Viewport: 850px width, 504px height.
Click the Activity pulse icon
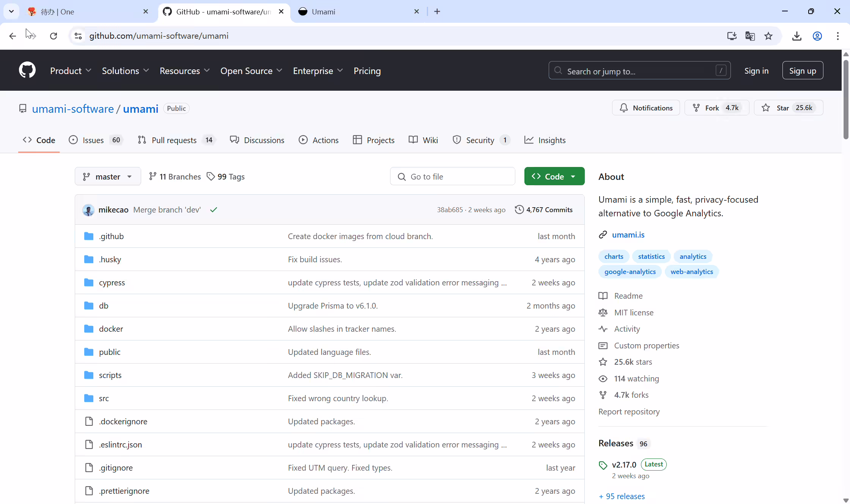[603, 329]
